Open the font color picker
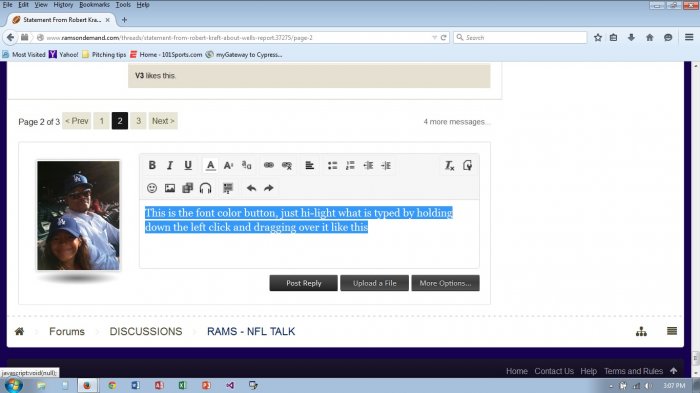 [210, 165]
